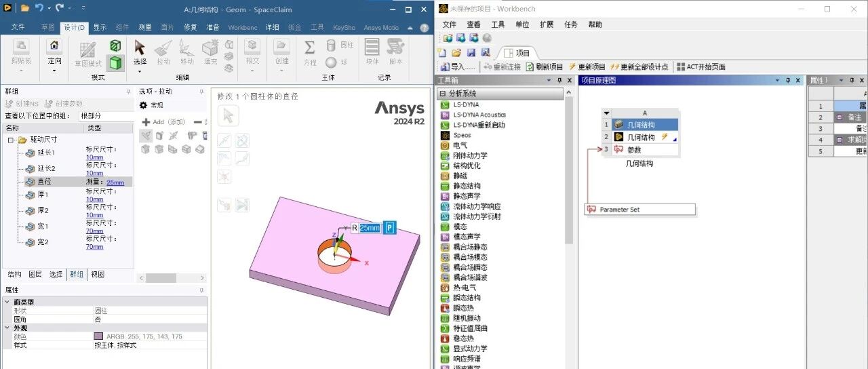Click the Add (添加) button in options panel
The image size is (868, 369).
[x=163, y=122]
